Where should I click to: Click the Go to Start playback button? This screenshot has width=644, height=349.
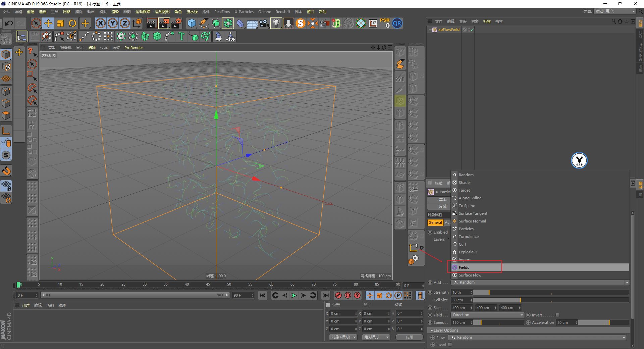pos(263,295)
